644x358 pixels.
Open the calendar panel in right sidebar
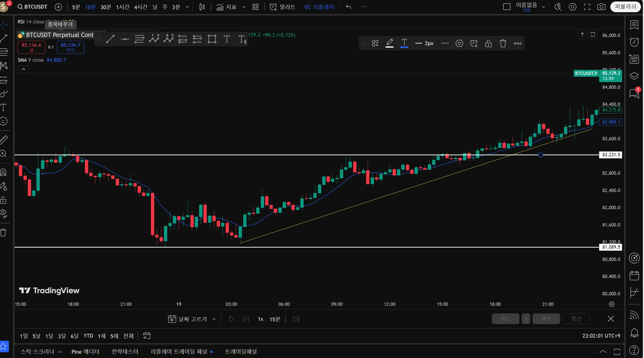point(634,275)
